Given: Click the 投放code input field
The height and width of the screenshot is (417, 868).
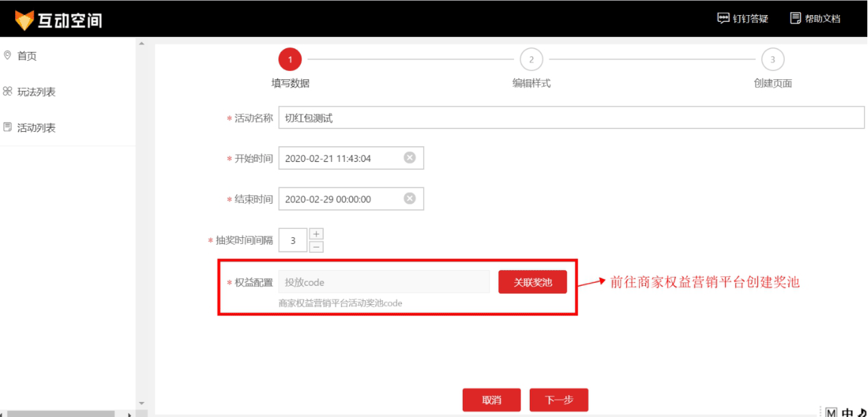Looking at the screenshot, I should pos(383,282).
